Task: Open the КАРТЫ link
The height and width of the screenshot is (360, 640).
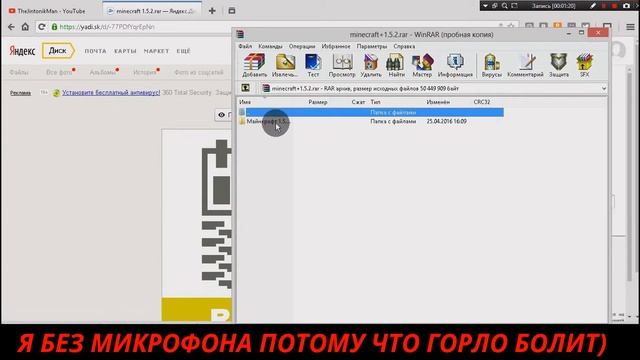Action: pos(125,51)
